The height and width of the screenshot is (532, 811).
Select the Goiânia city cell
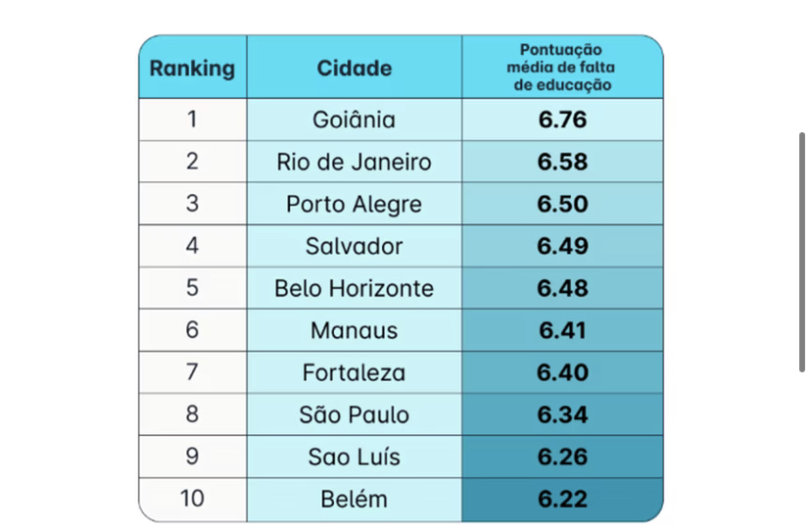(x=354, y=120)
